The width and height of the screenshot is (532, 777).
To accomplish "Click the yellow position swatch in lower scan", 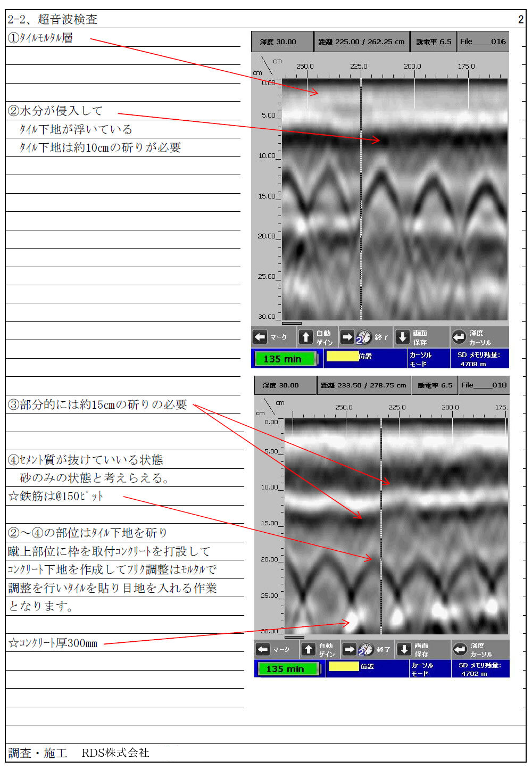I will click(x=344, y=666).
